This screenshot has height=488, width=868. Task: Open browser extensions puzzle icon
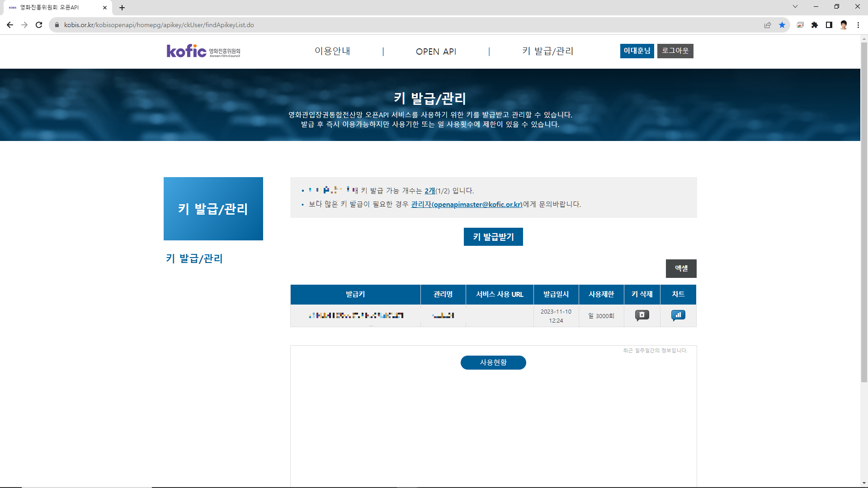(x=815, y=25)
